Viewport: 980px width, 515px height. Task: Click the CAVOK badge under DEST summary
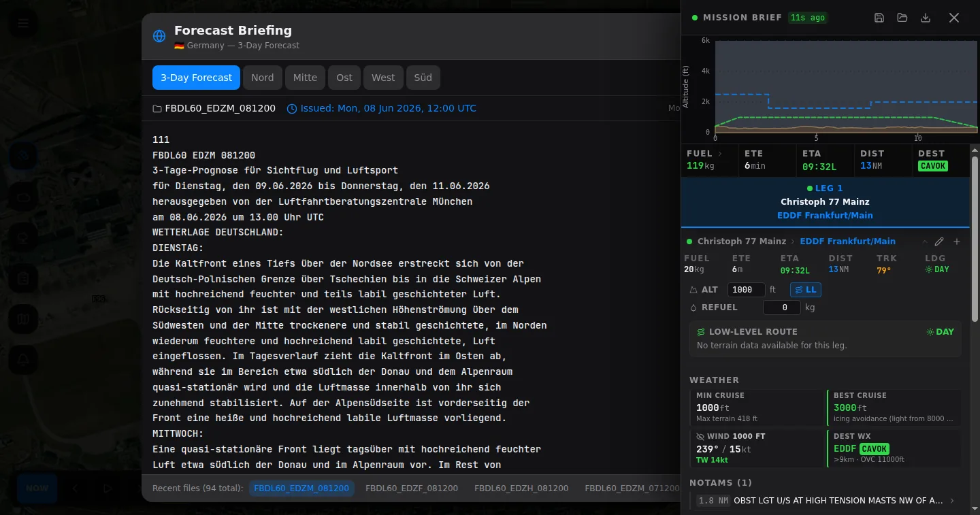932,166
